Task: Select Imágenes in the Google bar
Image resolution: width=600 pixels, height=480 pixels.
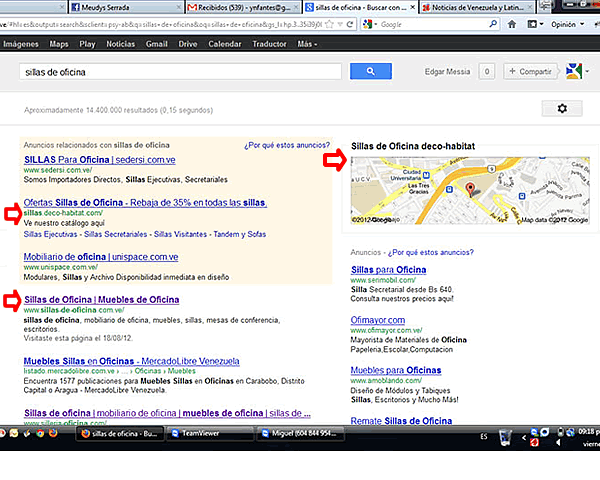Action: 20,45
